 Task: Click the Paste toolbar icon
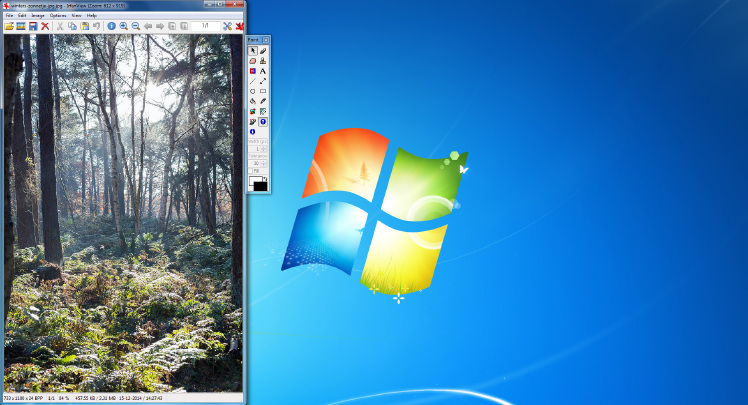coord(84,26)
